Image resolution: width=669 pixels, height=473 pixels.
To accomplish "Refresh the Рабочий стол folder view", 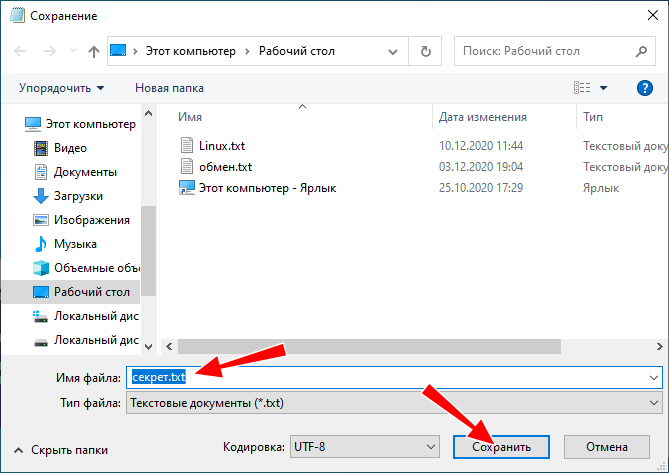I will [426, 51].
